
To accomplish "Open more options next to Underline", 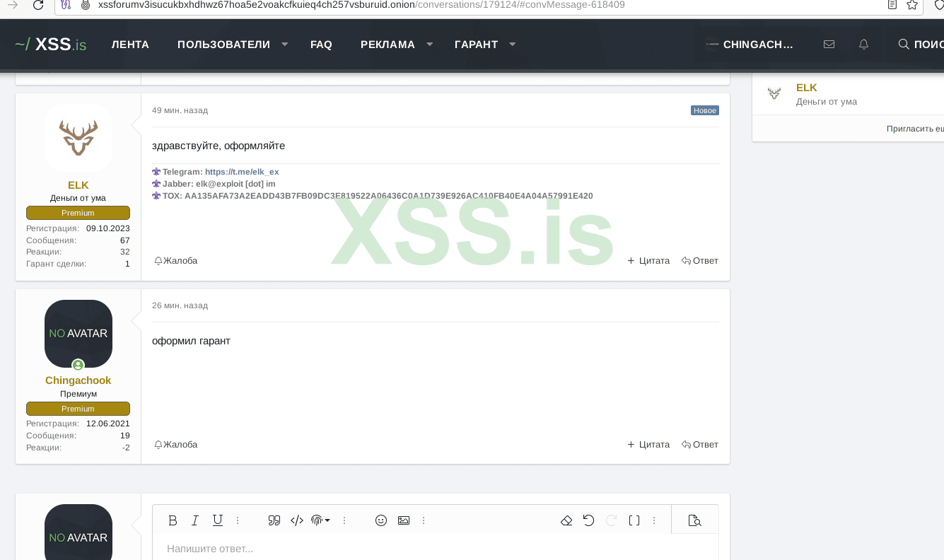I will (x=238, y=520).
